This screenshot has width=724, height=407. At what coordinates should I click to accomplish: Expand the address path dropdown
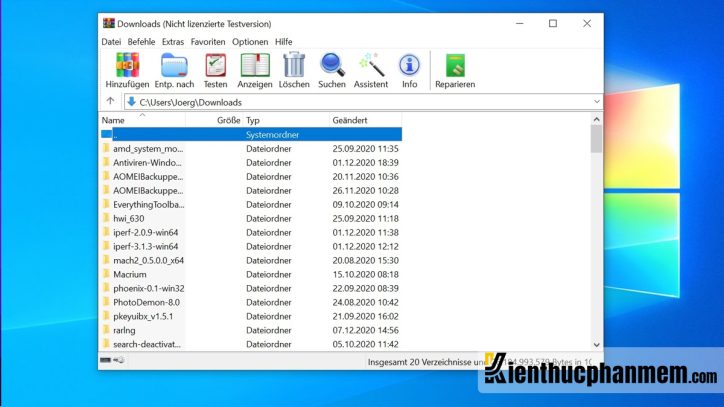coord(597,102)
